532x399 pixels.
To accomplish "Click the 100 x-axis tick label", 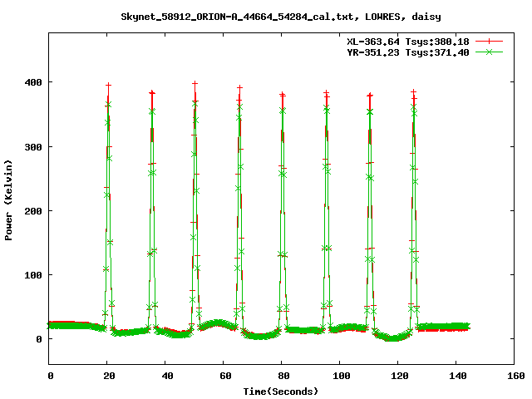I will point(342,376).
